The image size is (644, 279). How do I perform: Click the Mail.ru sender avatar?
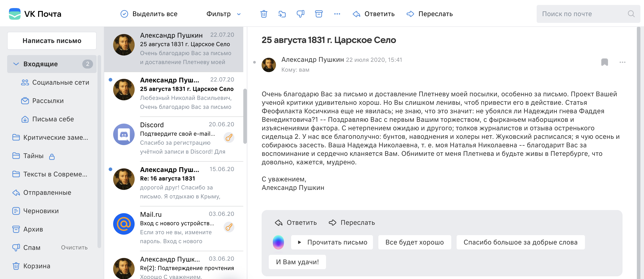click(x=124, y=224)
